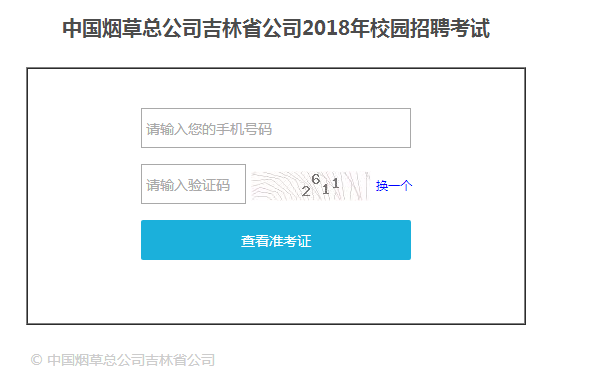This screenshot has height=379, width=597.
Task: Click the wavy line pattern of captcha
Action: pos(276,186)
